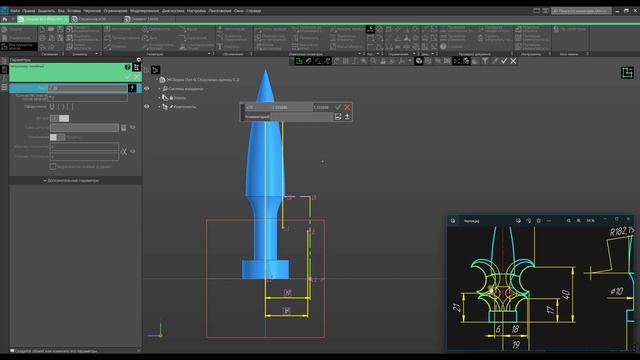Open the Геометрия ribbon group dropdown

tap(209, 54)
